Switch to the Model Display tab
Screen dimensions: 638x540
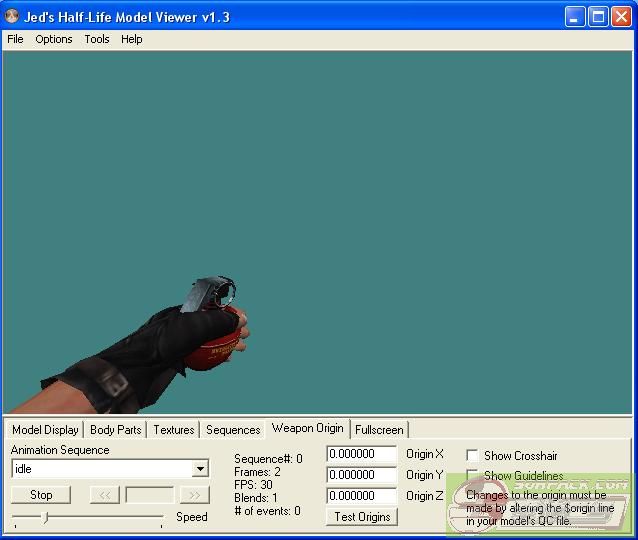45,430
